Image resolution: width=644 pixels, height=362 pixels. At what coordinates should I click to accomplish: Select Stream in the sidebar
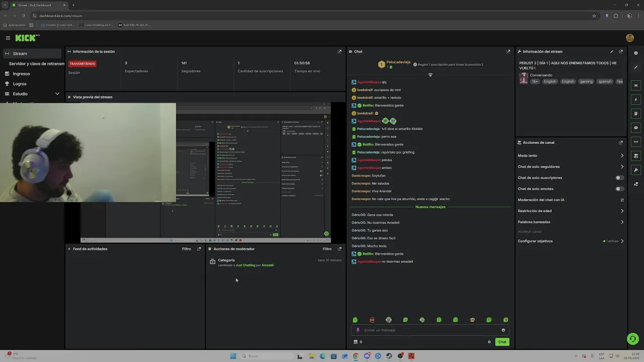tap(32, 53)
